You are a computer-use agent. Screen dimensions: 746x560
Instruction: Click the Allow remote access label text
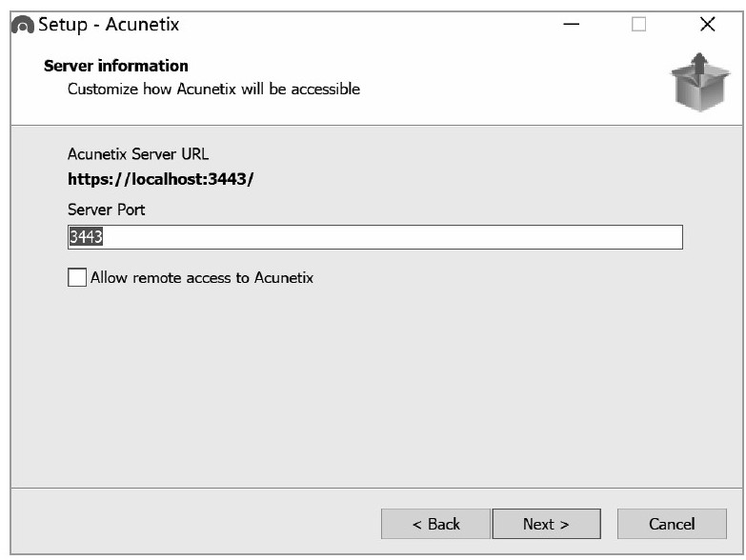[x=202, y=278]
